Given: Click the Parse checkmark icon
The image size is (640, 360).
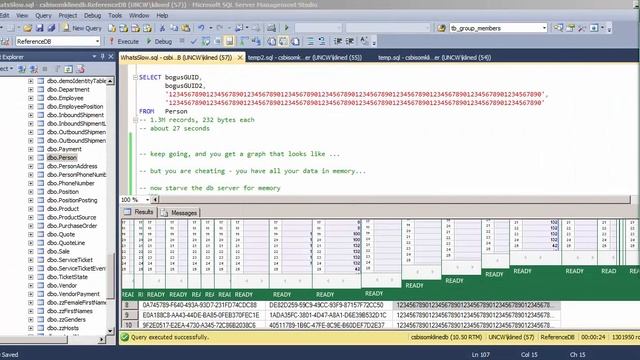Looking at the screenshot, I should [193, 41].
